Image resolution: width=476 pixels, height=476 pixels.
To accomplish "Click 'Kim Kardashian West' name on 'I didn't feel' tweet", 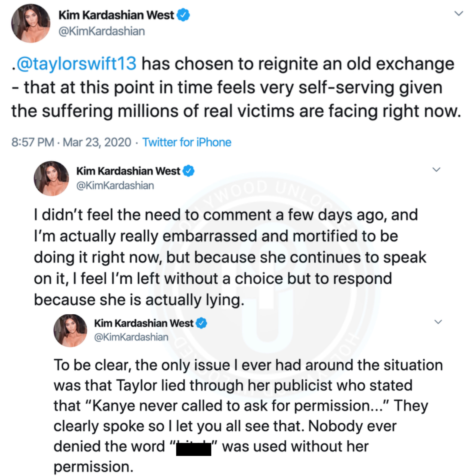I will pos(128,171).
